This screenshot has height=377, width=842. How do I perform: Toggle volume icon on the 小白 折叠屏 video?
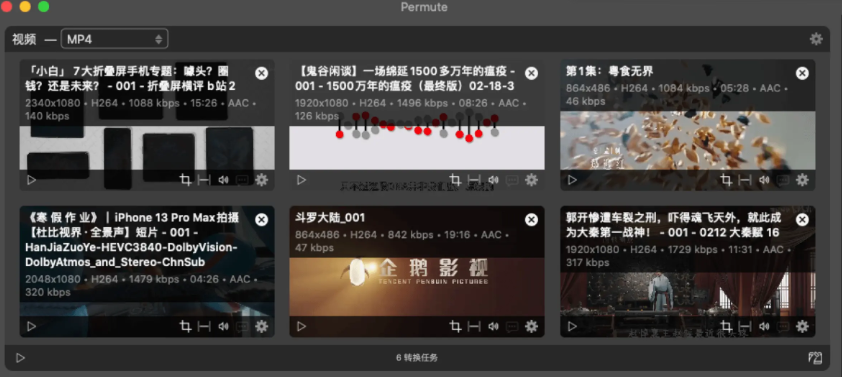pos(223,180)
